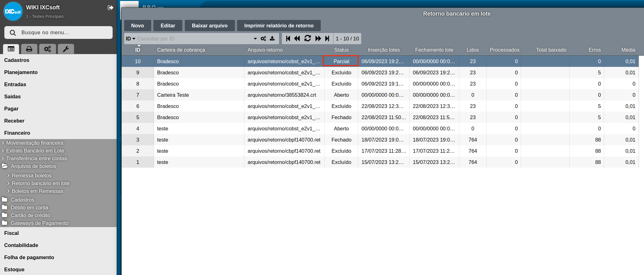
Task: Expand the search suggestions dropdown arrow
Action: click(255, 39)
